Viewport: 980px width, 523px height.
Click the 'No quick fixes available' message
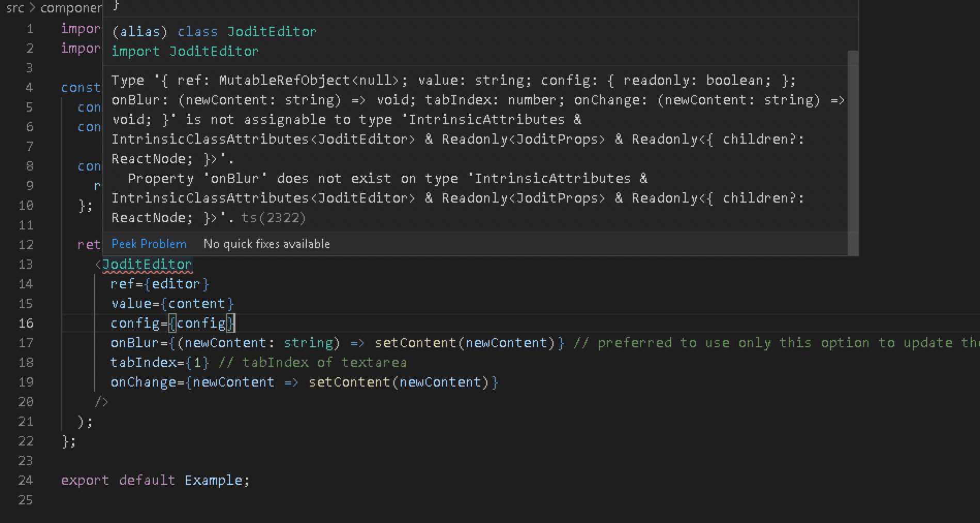[266, 244]
